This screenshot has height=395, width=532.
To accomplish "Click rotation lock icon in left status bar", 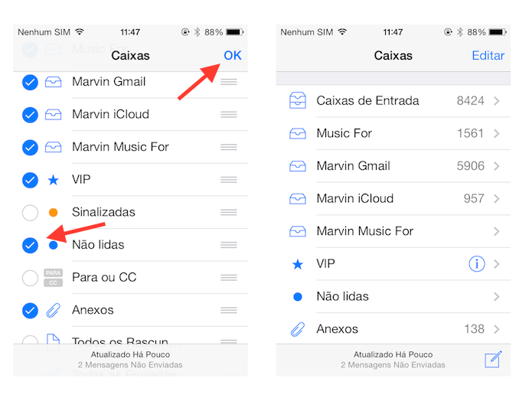I will tap(185, 32).
